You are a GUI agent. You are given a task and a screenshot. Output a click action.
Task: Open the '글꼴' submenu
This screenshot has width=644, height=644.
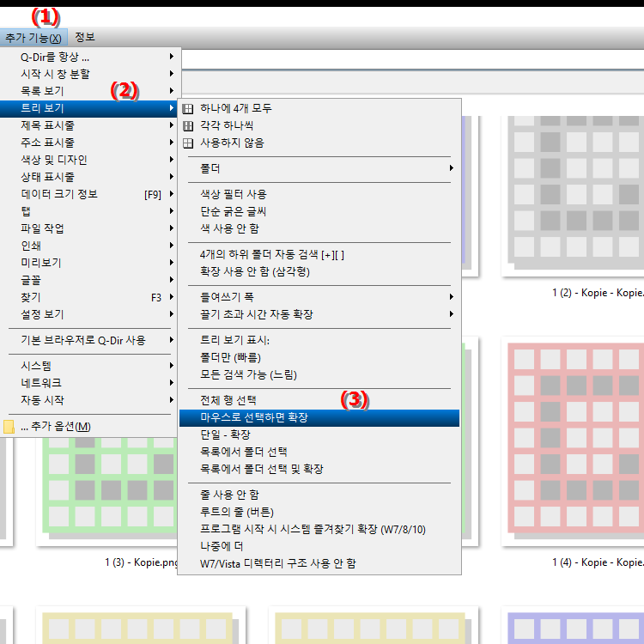tap(88, 280)
